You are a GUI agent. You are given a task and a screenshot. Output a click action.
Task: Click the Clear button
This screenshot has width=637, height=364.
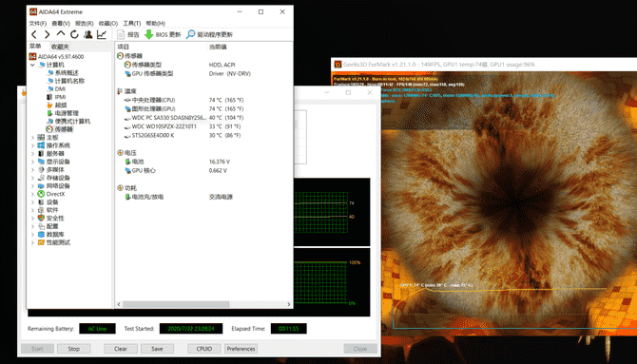(121, 349)
